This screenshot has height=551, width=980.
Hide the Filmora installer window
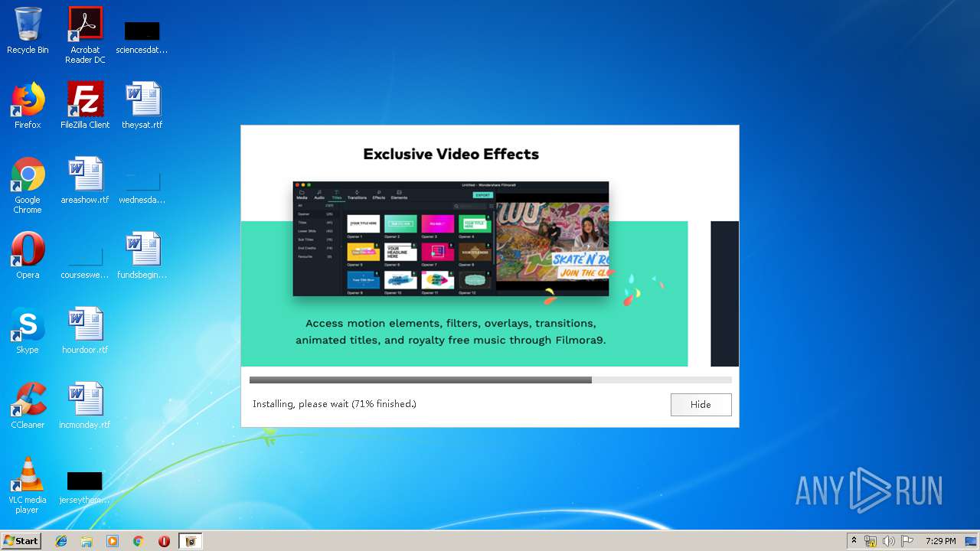[x=701, y=404]
